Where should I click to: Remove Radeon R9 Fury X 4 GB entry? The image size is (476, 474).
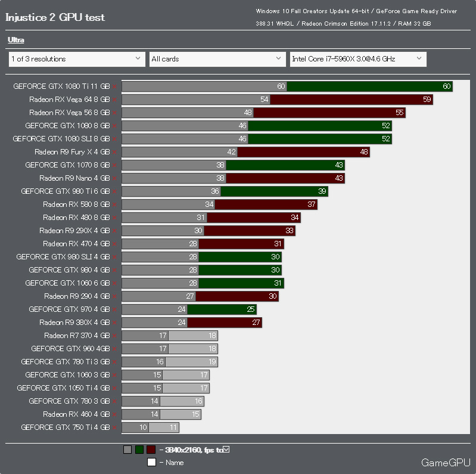(x=114, y=152)
